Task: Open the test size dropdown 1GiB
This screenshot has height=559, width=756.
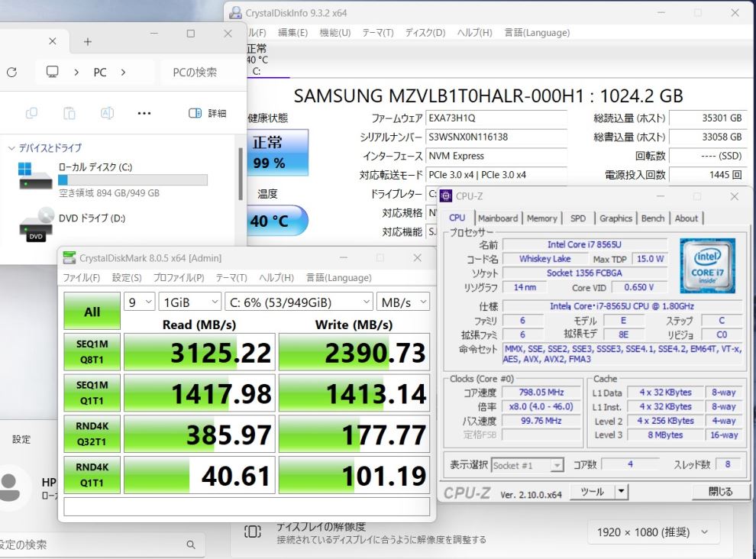Action: click(x=190, y=302)
